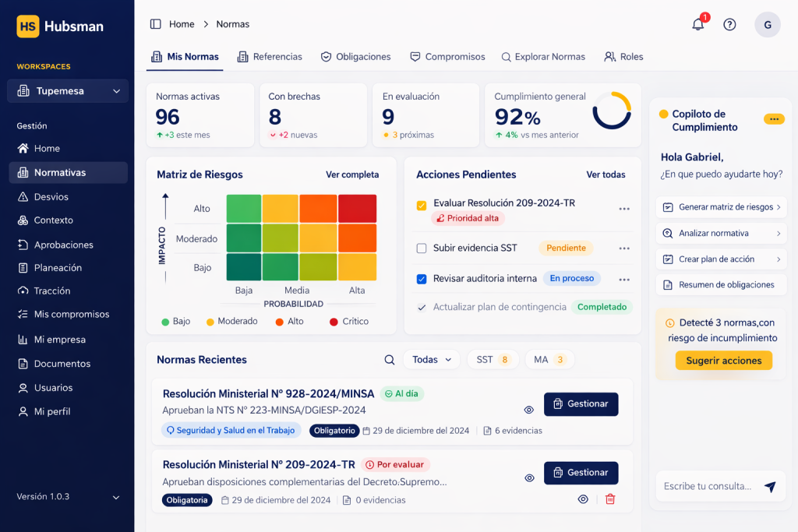Open Desvíos in the sidebar menu
This screenshot has width=798, height=532.
(x=51, y=197)
